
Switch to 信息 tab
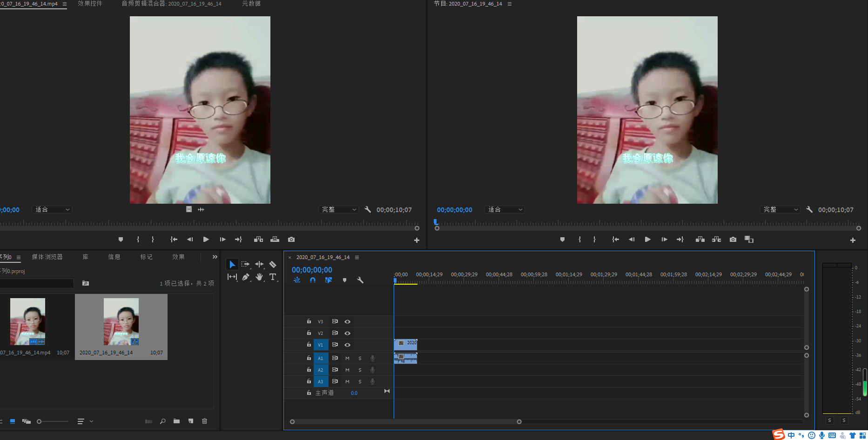114,257
